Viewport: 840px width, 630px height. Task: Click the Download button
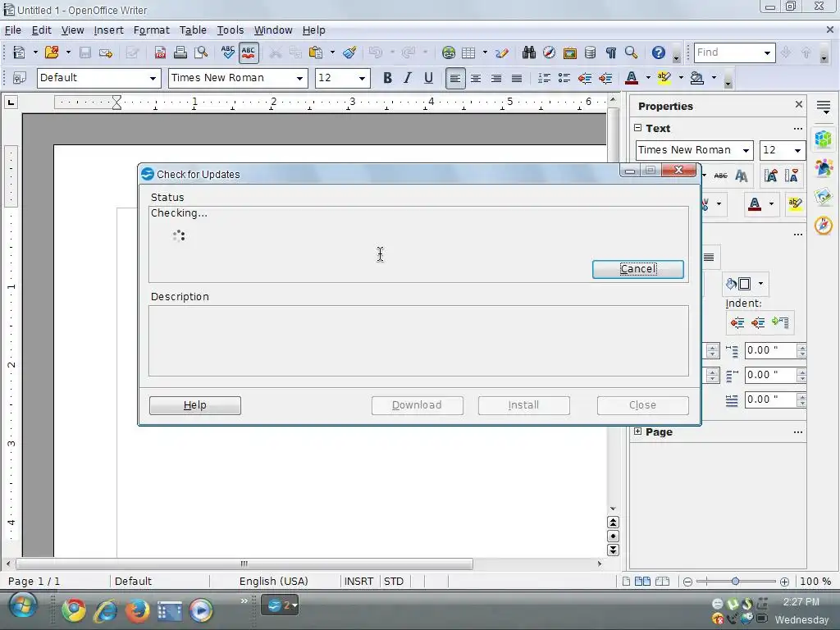(417, 405)
